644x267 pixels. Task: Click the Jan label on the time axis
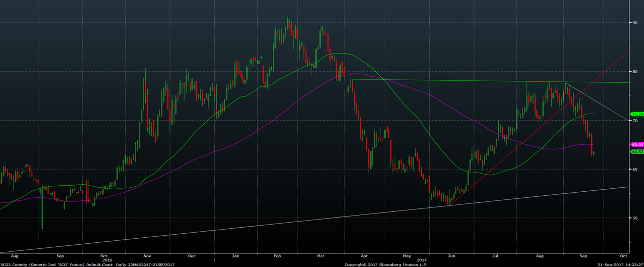click(235, 256)
